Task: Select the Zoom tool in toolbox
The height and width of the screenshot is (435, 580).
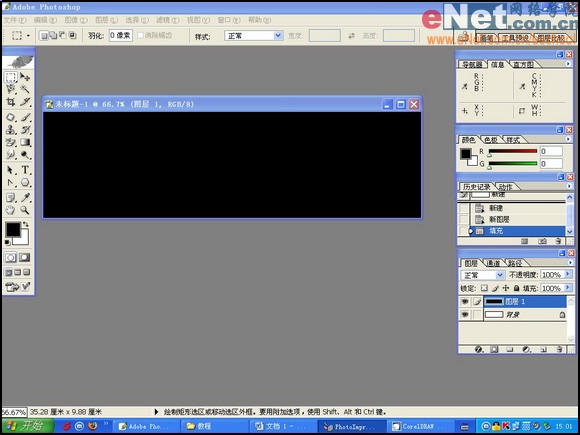Action: point(25,210)
